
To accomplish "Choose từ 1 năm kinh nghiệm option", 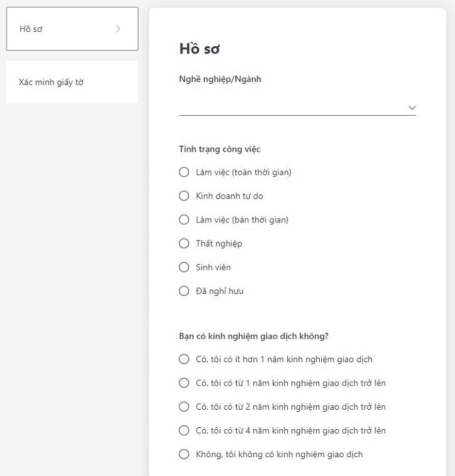I will 184,383.
